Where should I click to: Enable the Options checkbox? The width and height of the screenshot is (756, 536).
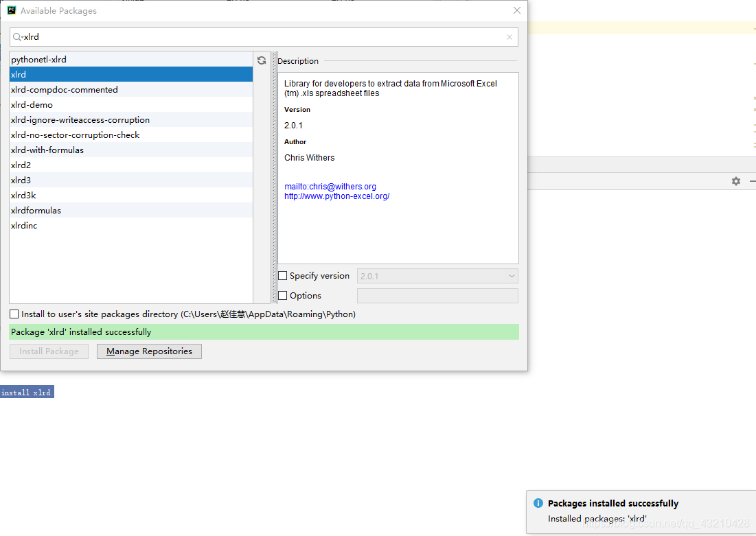(x=282, y=295)
